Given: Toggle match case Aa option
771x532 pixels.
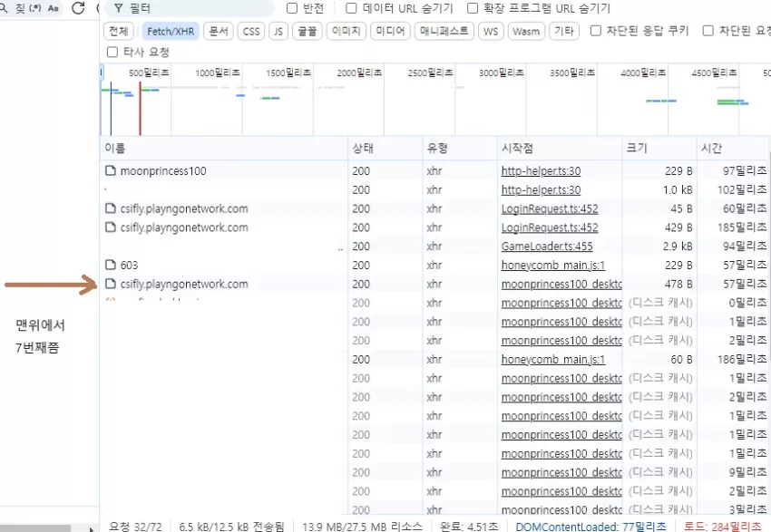Looking at the screenshot, I should pyautogui.click(x=54, y=8).
